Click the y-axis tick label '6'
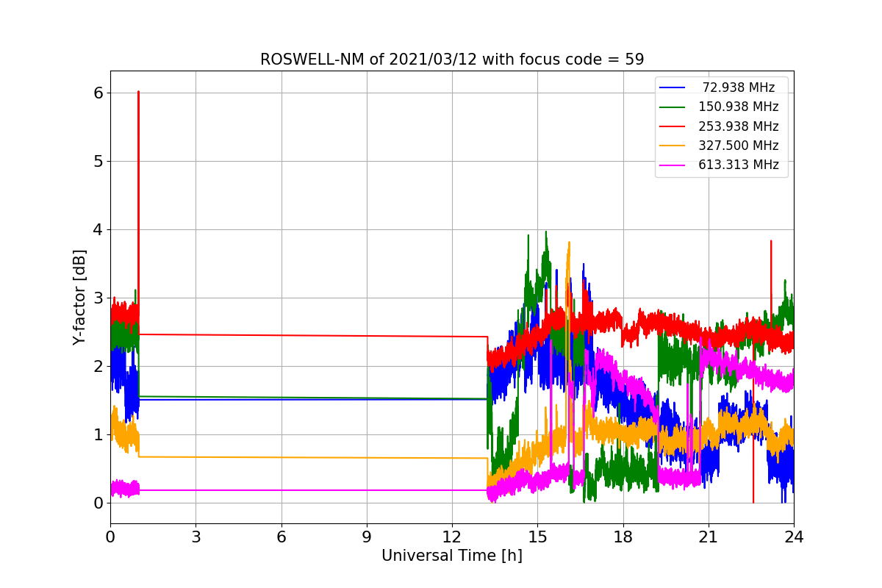The image size is (882, 588). [x=98, y=93]
